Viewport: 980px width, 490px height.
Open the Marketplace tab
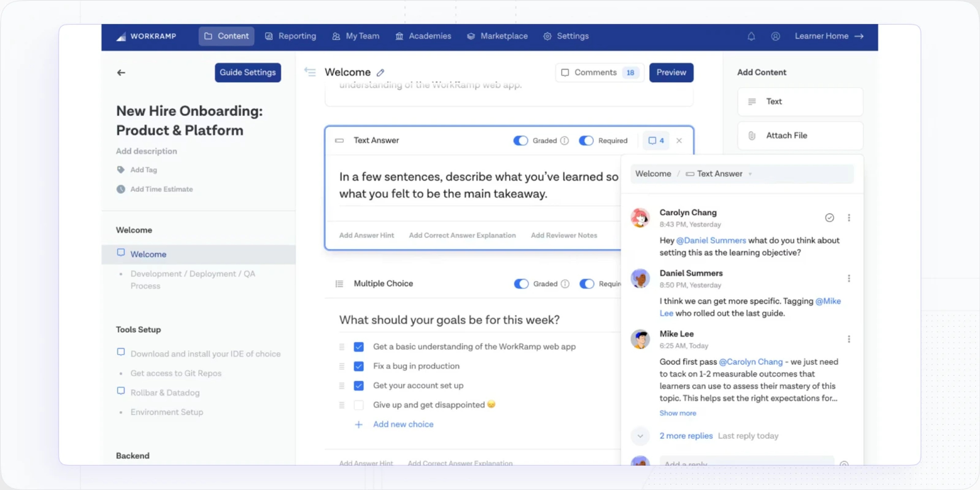click(497, 36)
